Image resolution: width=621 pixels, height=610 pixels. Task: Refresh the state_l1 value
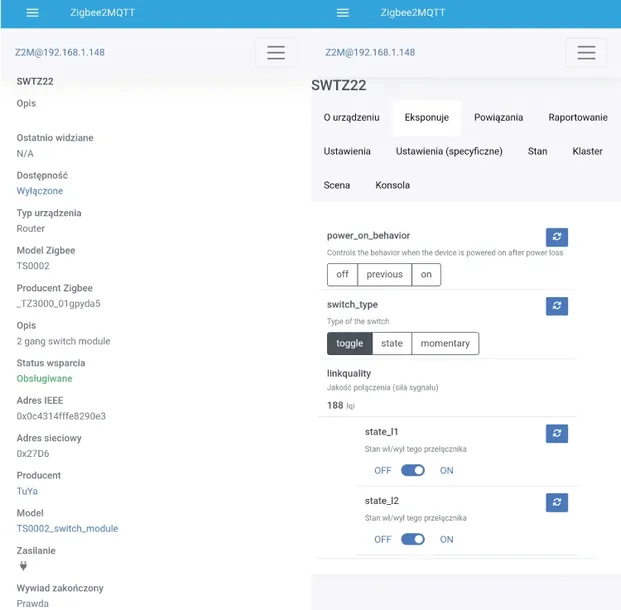click(557, 433)
